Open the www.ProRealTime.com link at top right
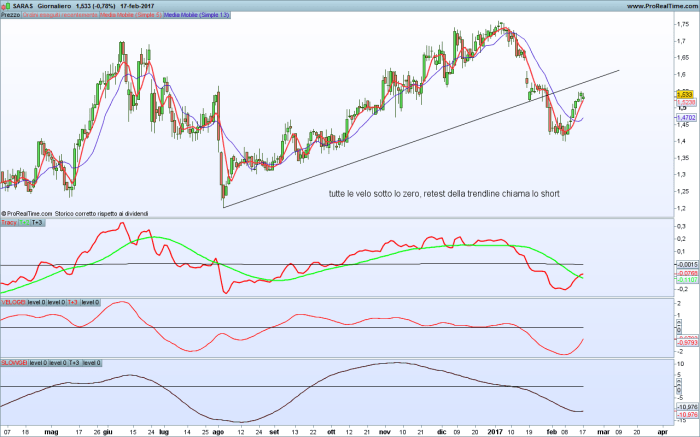The height and width of the screenshot is (437, 700). [x=661, y=6]
